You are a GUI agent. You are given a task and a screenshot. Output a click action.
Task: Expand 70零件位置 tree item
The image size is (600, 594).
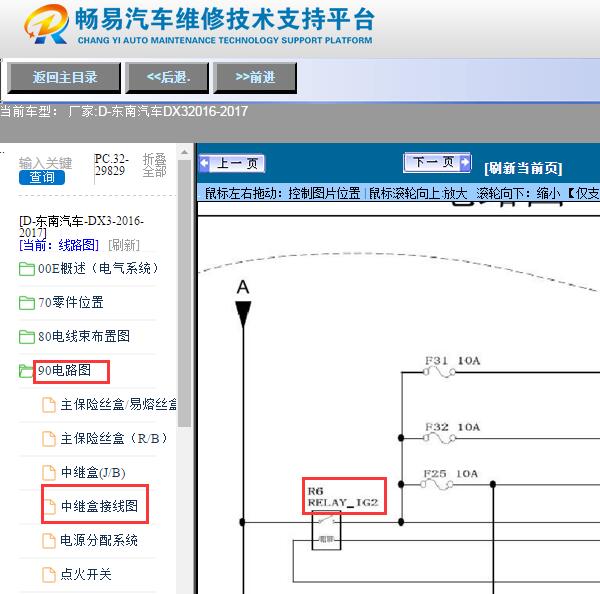pos(71,302)
